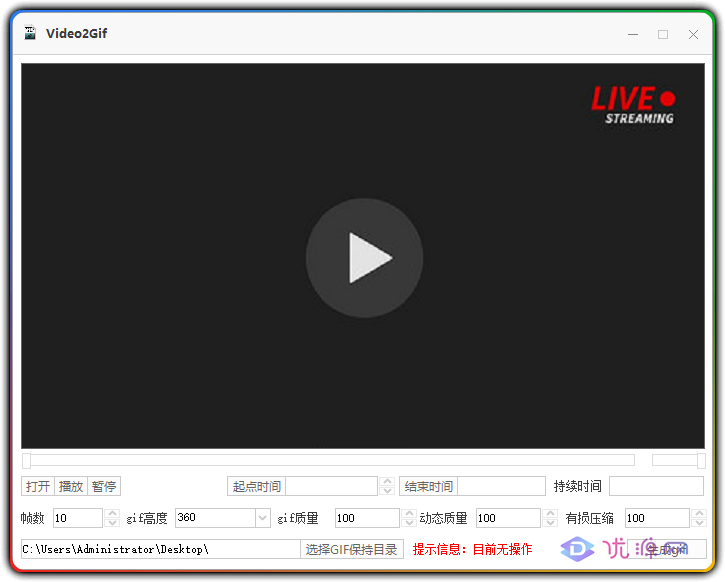Click the gif质量 field showing 100

point(367,518)
